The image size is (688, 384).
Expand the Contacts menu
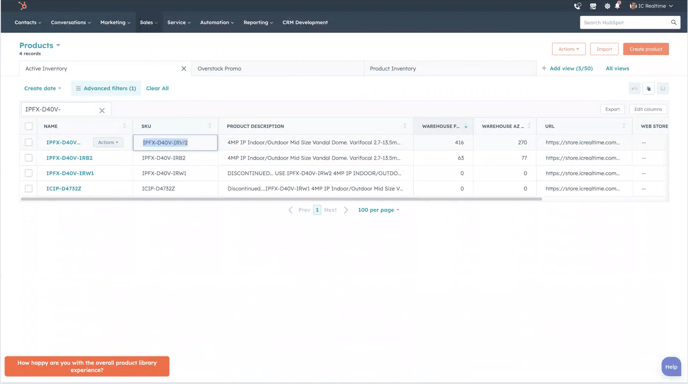tap(28, 22)
